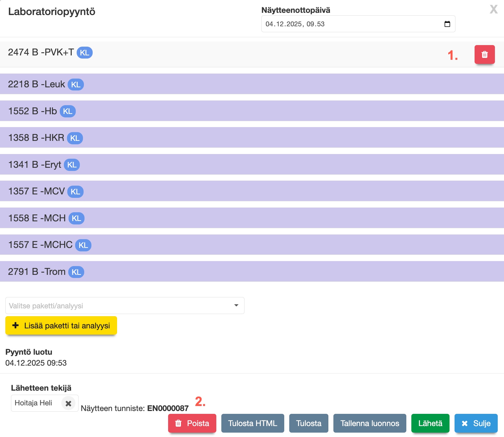Print using the Tulosta button
The height and width of the screenshot is (437, 504).
coord(308,423)
